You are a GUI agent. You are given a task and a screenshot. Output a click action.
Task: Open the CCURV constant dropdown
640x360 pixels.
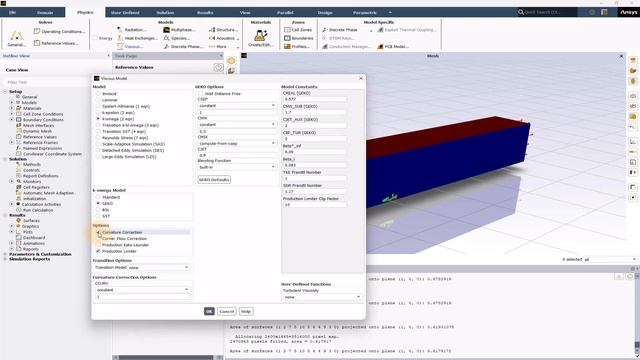click(x=142, y=290)
